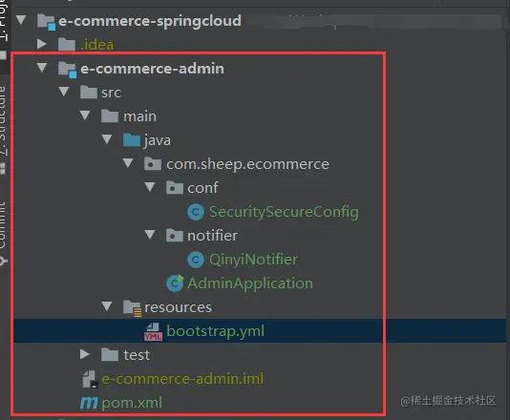Collapse the conf package arrow

pyautogui.click(x=150, y=187)
